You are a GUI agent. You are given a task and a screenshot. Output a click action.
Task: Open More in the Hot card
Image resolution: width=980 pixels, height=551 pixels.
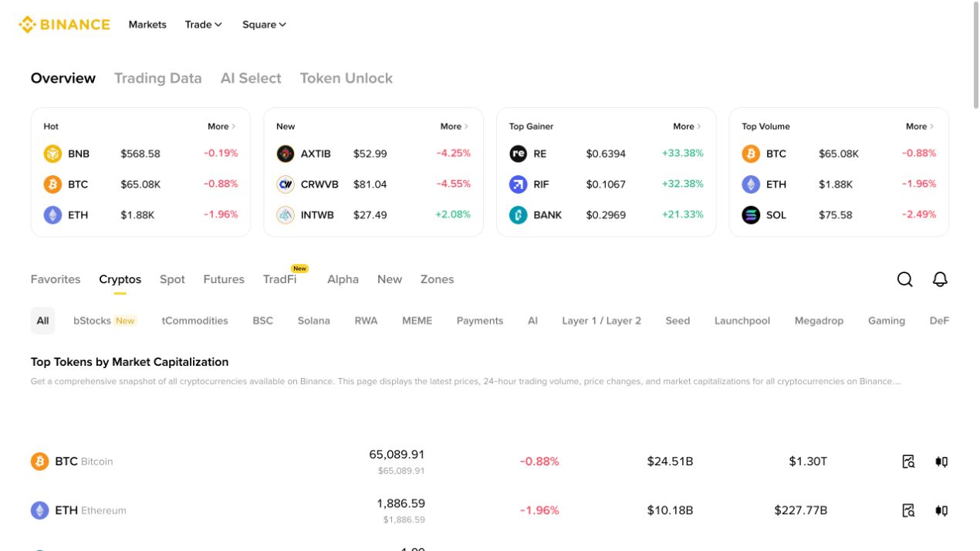click(221, 127)
